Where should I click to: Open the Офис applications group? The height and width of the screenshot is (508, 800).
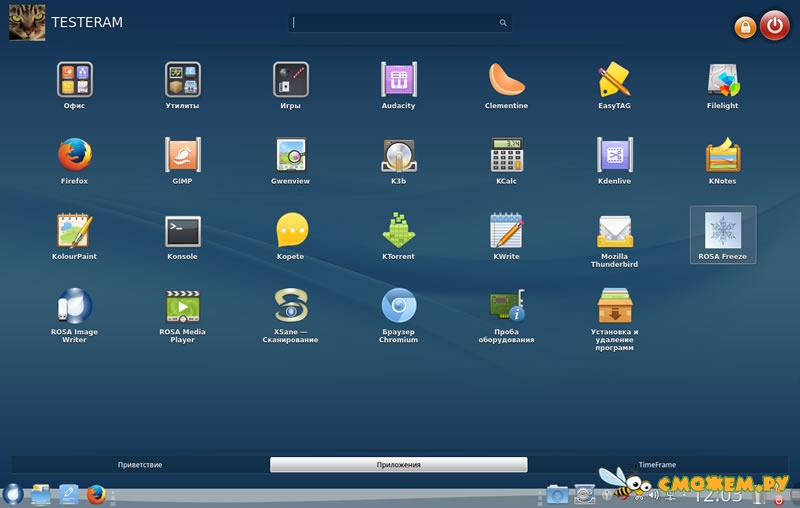click(x=74, y=85)
